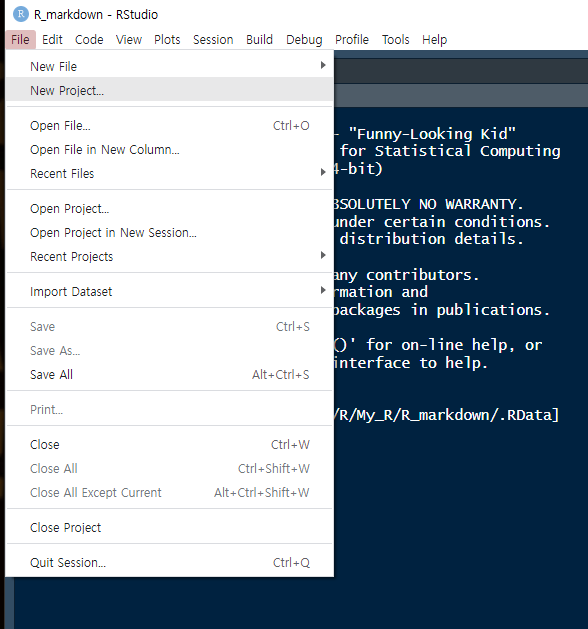Select Open Project... menu entry
Image resolution: width=588 pixels, height=629 pixels.
170,209
